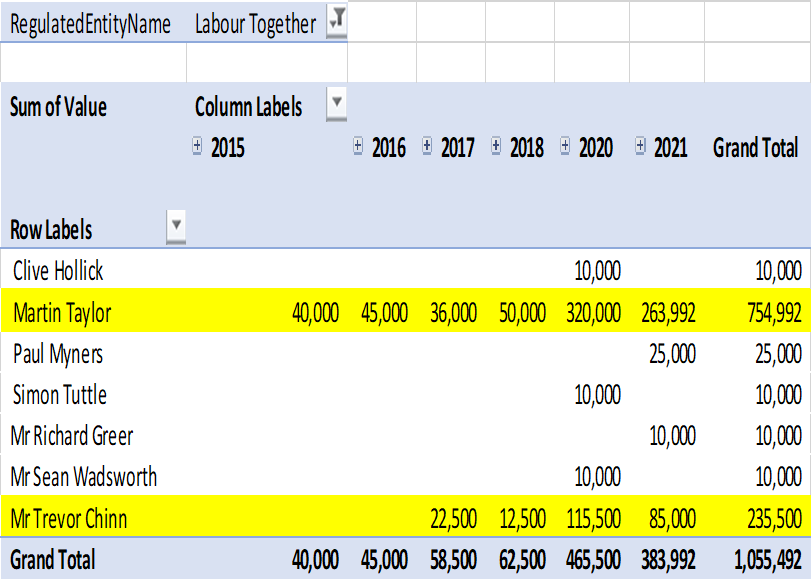Select Mr Trevor Chinn's 115,500 cell

coord(593,519)
